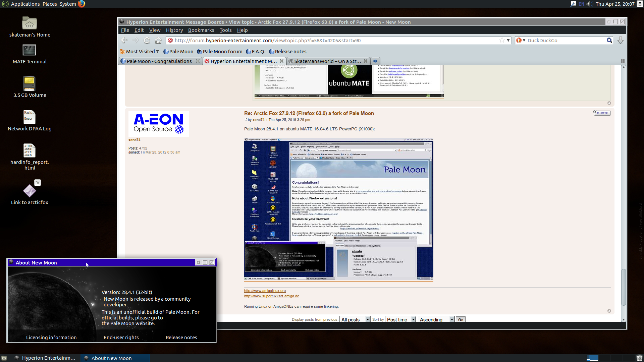The width and height of the screenshot is (644, 362).
Task: Open the System panel menu
Action: [68, 4]
